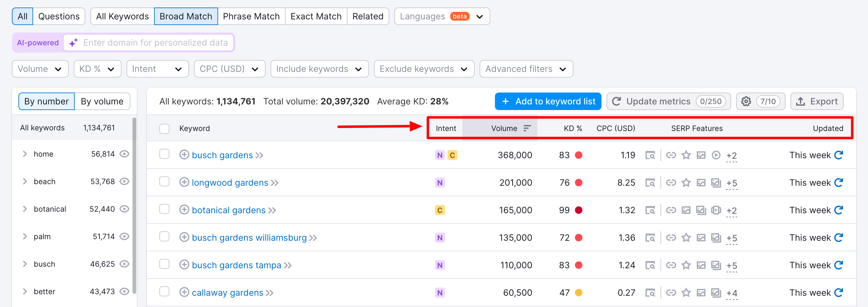The height and width of the screenshot is (307, 868).
Task: Select all keywords with header checkbox
Action: (164, 128)
